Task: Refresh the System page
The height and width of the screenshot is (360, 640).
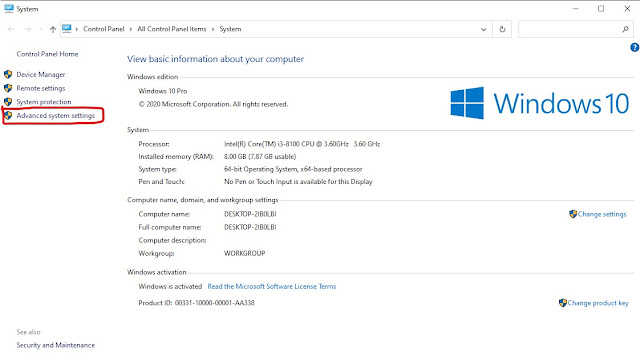Action: (502, 29)
